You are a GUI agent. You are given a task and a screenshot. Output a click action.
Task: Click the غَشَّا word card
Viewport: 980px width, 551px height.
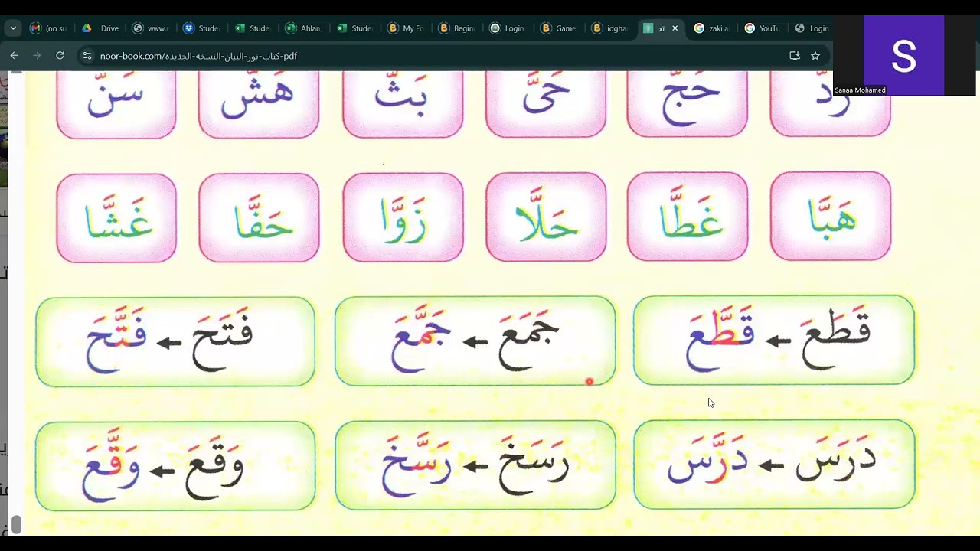116,217
